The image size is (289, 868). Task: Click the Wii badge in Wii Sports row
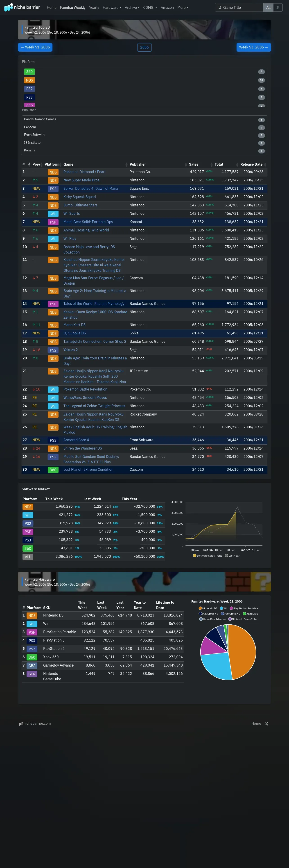coord(53,214)
